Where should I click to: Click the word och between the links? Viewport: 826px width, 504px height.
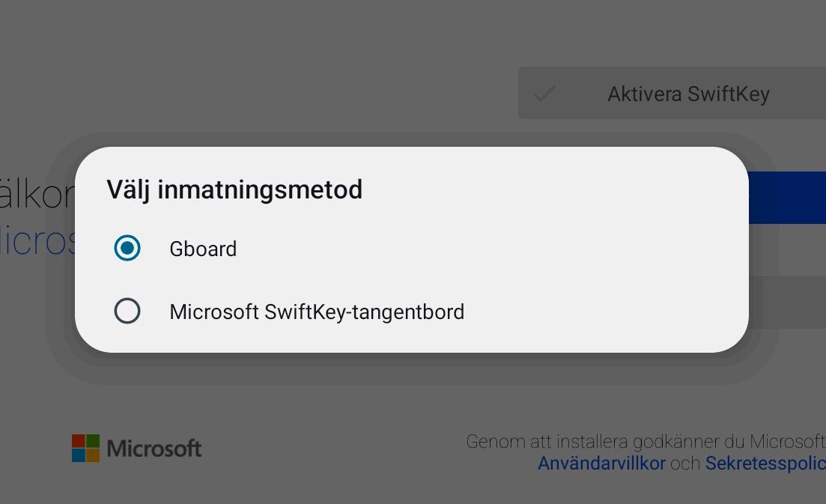pyautogui.click(x=685, y=464)
